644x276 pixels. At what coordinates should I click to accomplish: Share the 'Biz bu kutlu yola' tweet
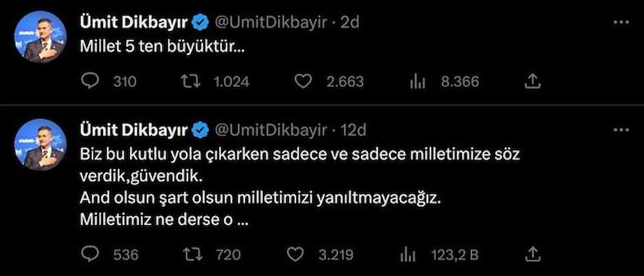coord(532,254)
